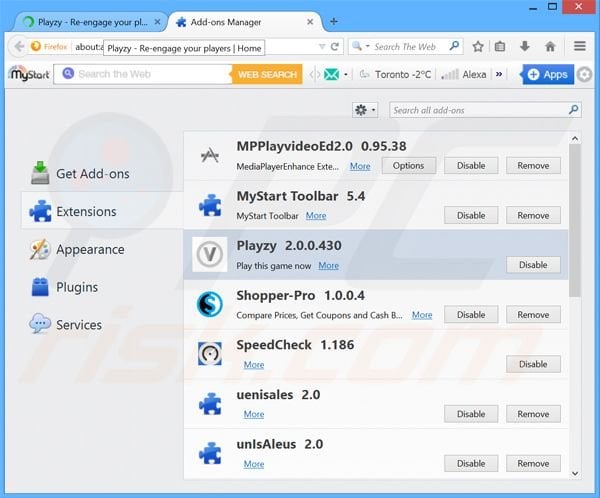The width and height of the screenshot is (600, 498).
Task: Close the Playzy browser tab
Action: (157, 22)
